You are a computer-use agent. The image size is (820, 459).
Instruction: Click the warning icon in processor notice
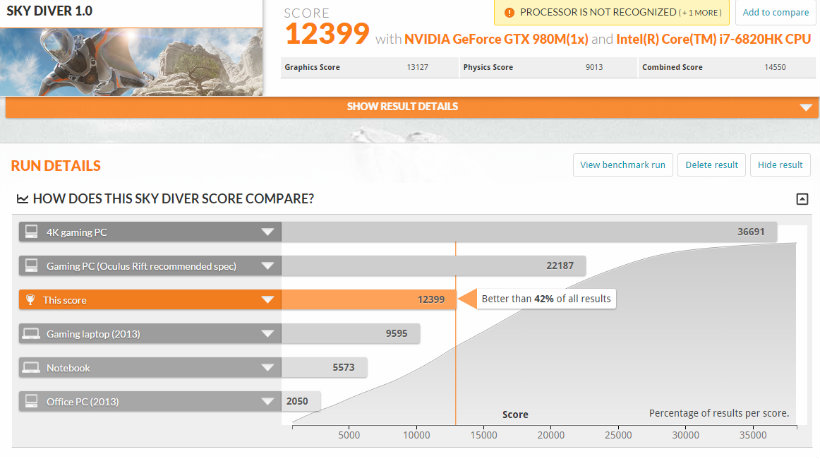(x=509, y=13)
